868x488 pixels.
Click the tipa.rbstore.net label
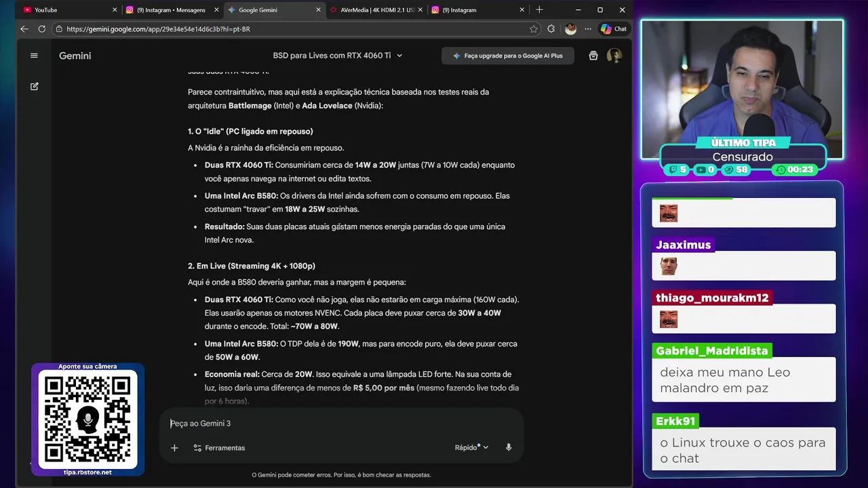click(87, 472)
